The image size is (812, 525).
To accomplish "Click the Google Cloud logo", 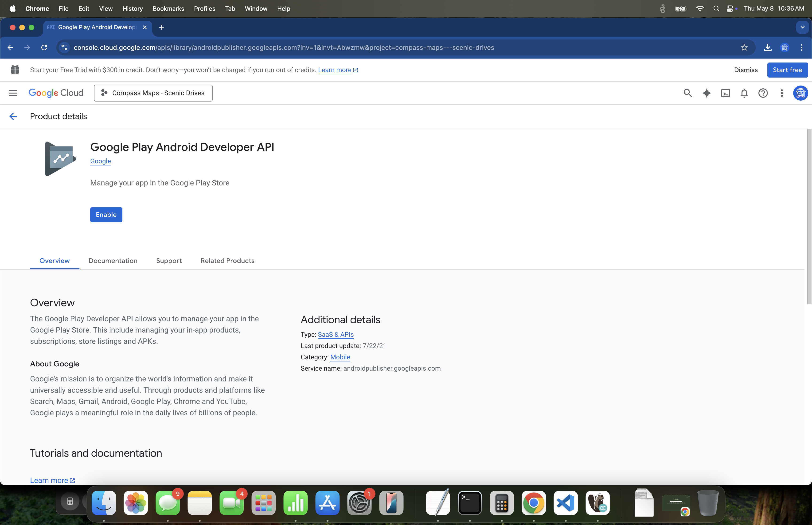I will tap(56, 93).
